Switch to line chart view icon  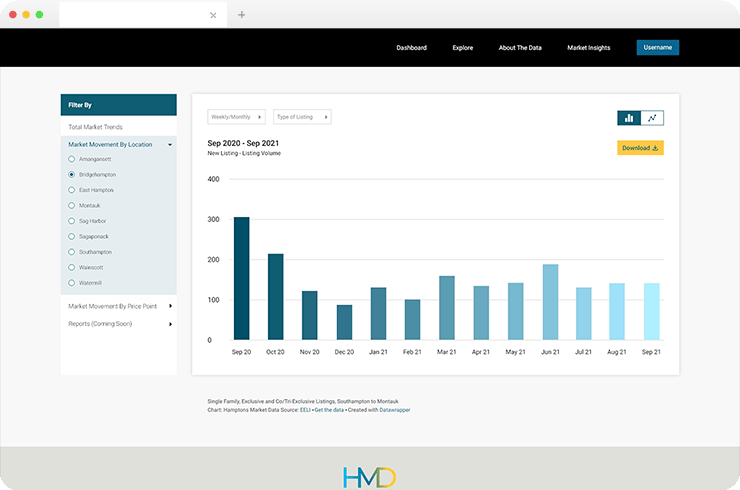(652, 118)
